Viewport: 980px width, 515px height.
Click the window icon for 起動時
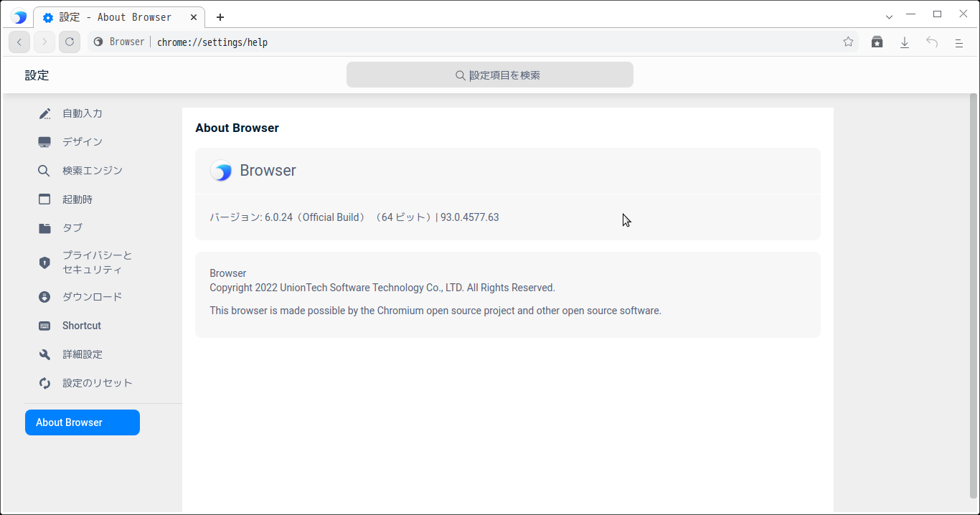coord(44,199)
